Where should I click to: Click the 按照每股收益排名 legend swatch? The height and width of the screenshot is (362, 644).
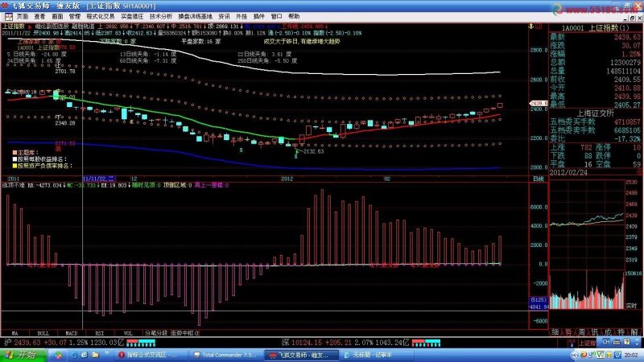[x=14, y=158]
